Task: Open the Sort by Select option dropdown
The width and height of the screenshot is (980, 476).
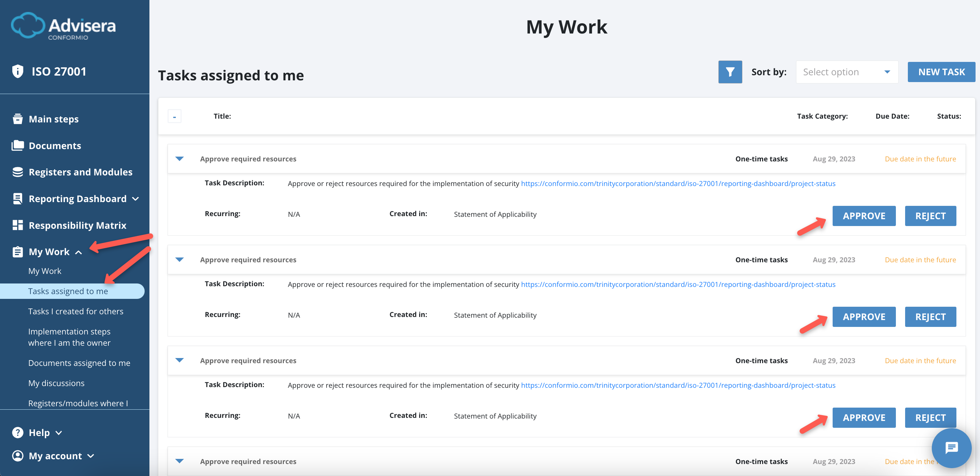Action: [846, 72]
